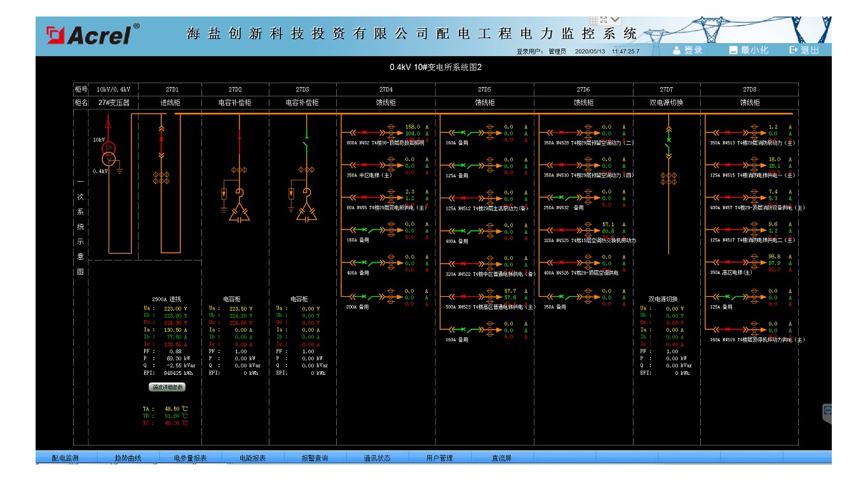
Task: Click the 2TD1 incoming cabinet breaker symbol
Action: (161, 139)
